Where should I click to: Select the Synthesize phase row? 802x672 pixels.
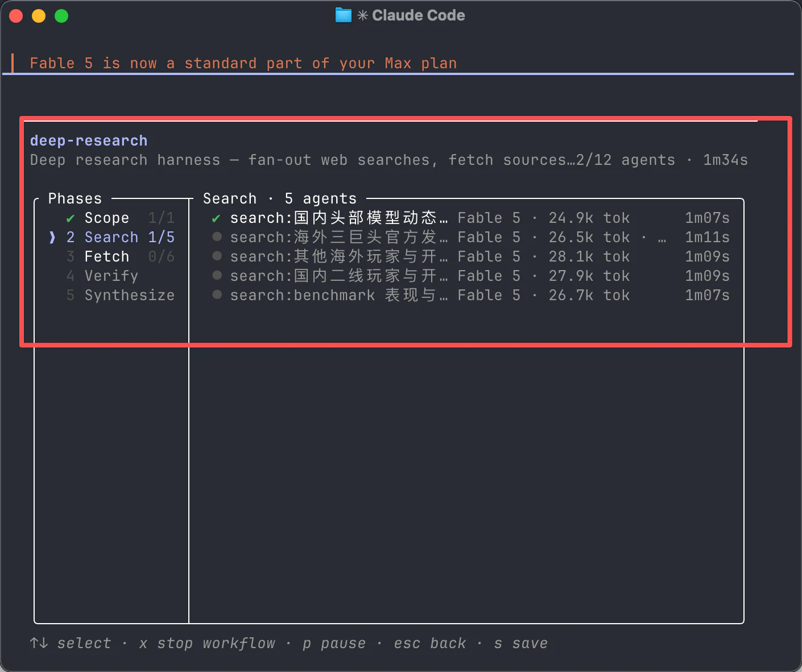[x=120, y=295]
